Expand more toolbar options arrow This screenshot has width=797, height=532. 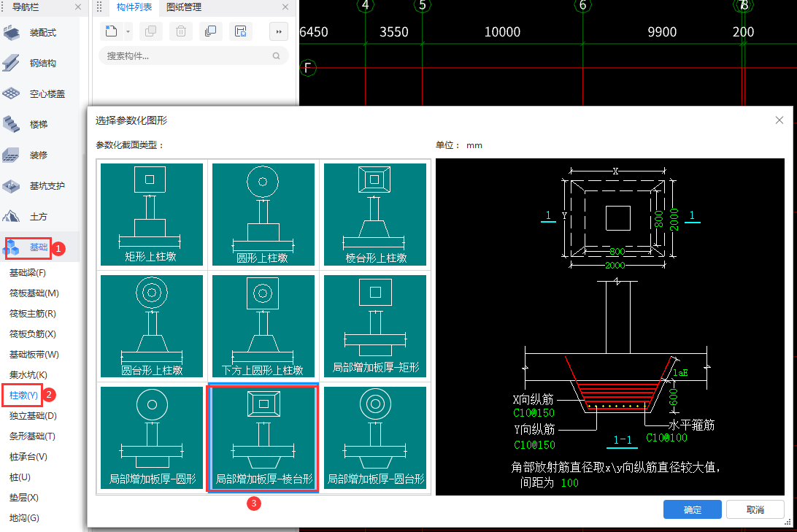pos(279,31)
